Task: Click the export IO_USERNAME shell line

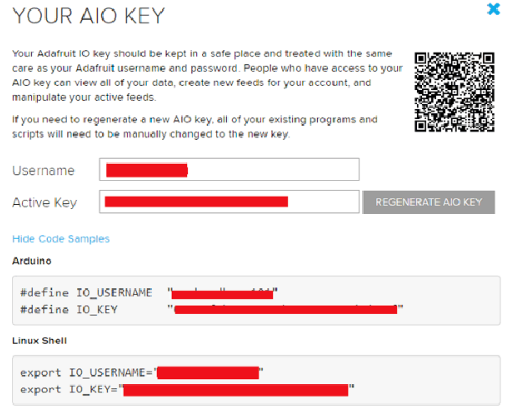Action: click(142, 372)
